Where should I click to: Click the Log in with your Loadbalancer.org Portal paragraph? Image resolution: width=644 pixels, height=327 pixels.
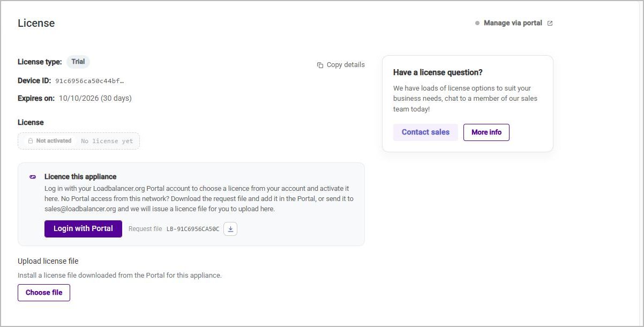click(x=199, y=199)
